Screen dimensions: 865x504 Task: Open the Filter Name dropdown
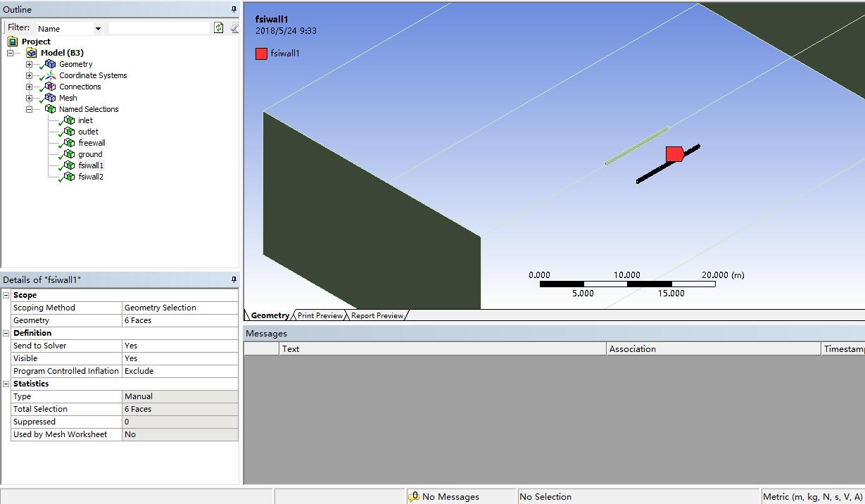click(x=98, y=29)
